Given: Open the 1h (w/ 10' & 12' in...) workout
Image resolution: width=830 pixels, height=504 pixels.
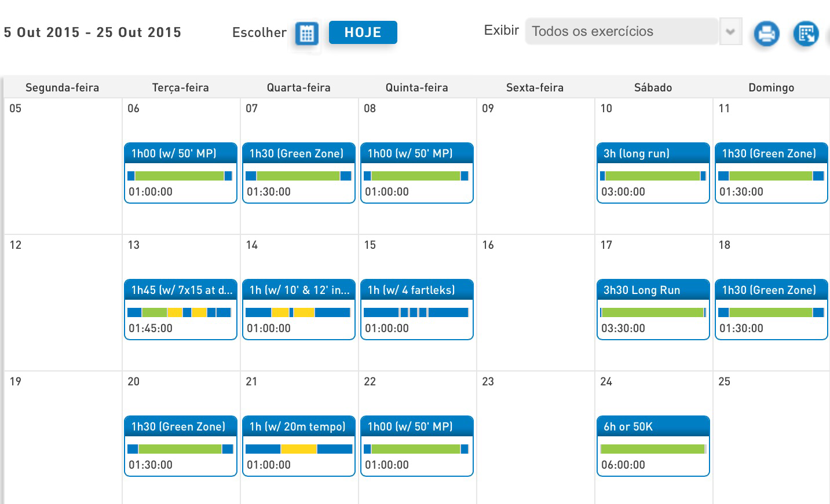Looking at the screenshot, I should click(298, 290).
